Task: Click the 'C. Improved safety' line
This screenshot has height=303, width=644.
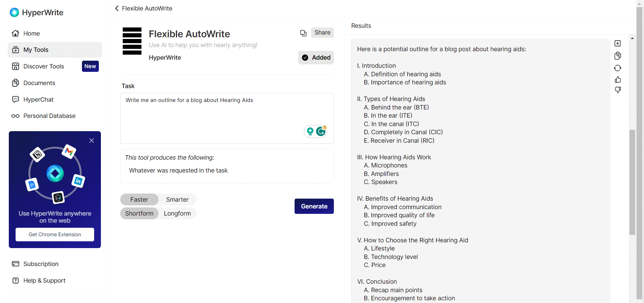Action: (390, 224)
